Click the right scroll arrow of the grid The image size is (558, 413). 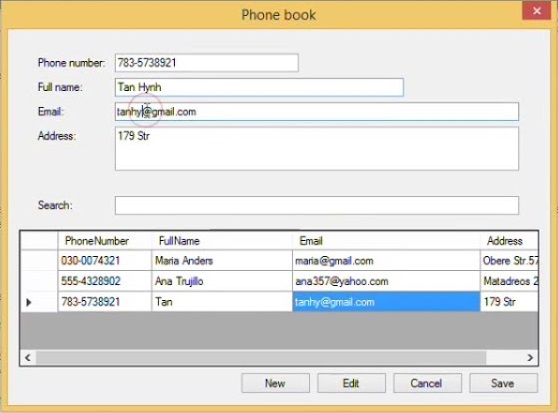point(530,357)
